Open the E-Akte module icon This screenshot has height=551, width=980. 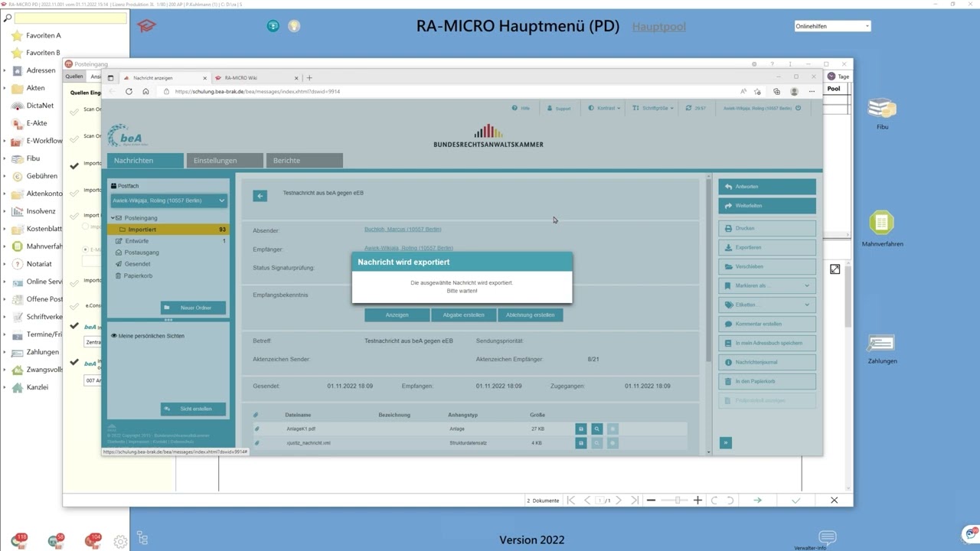tap(17, 123)
